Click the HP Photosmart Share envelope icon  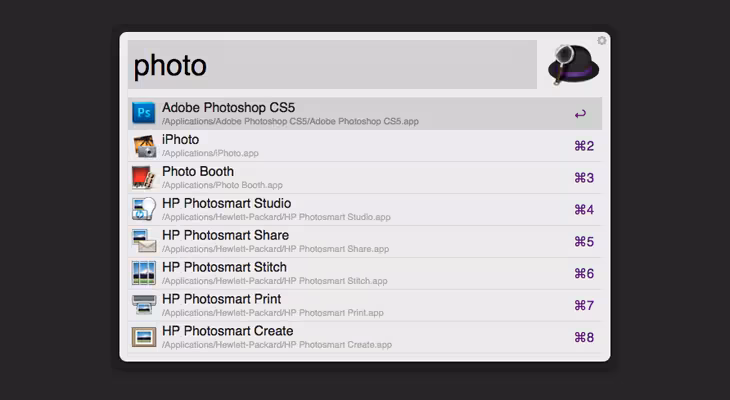coord(144,241)
